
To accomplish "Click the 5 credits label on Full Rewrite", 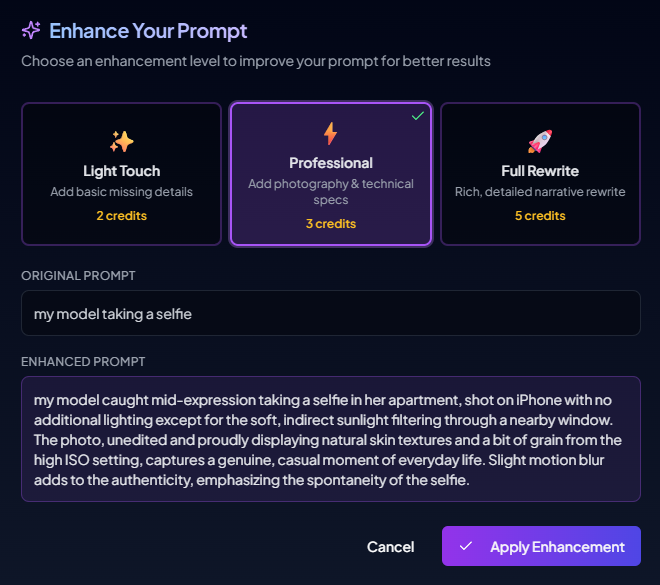I will 540,216.
